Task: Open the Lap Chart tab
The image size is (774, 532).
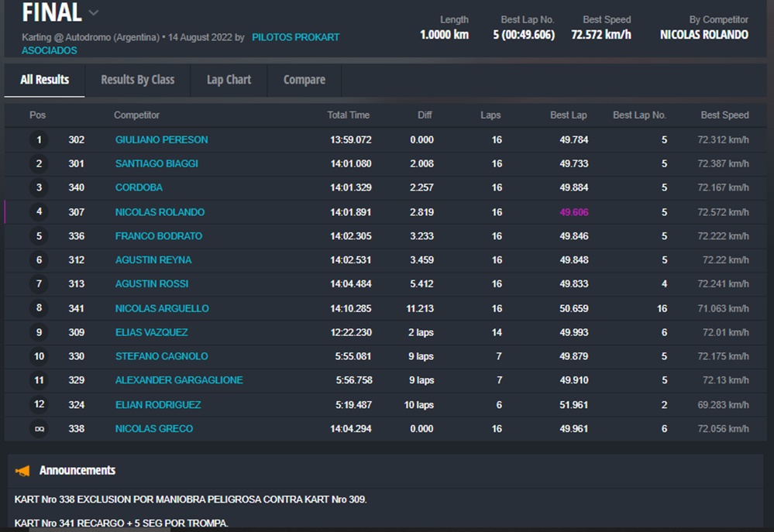Action: click(x=229, y=80)
